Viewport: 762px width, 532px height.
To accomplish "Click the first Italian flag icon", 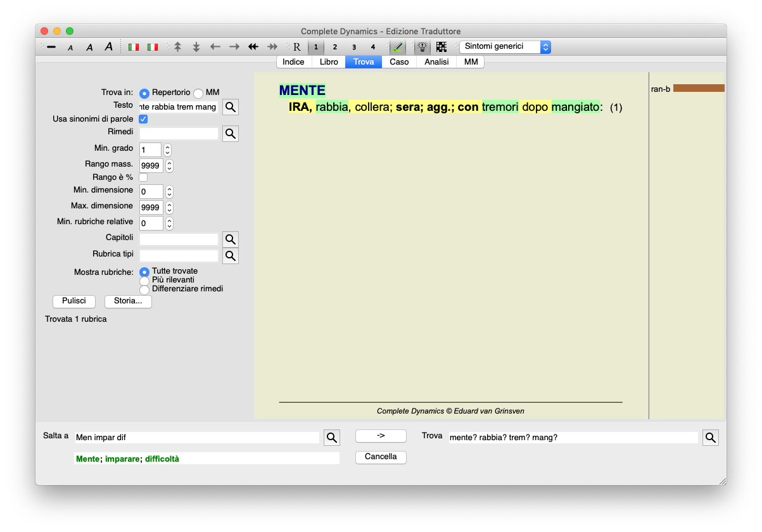I will [x=134, y=47].
